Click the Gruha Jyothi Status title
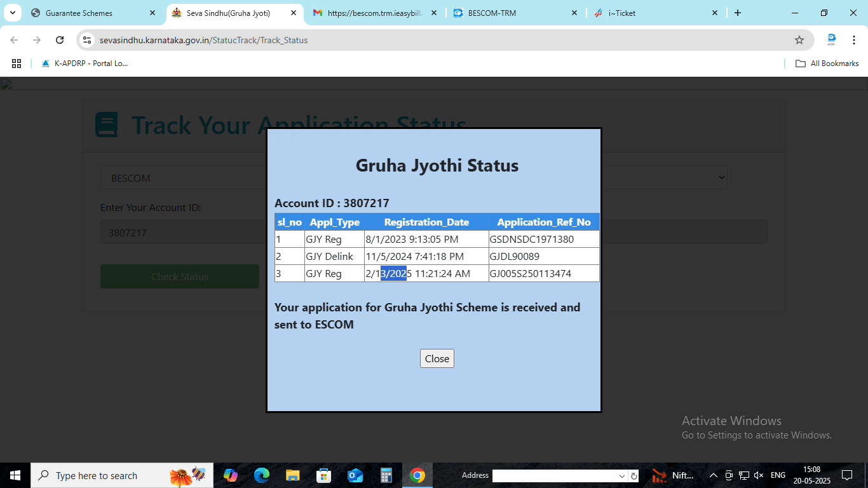 [x=437, y=166]
